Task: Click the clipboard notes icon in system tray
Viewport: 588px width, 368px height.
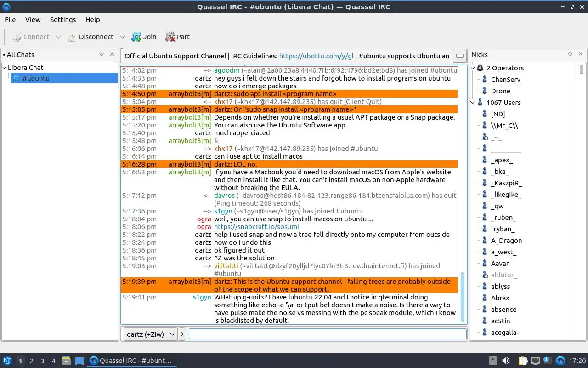Action: [523, 361]
